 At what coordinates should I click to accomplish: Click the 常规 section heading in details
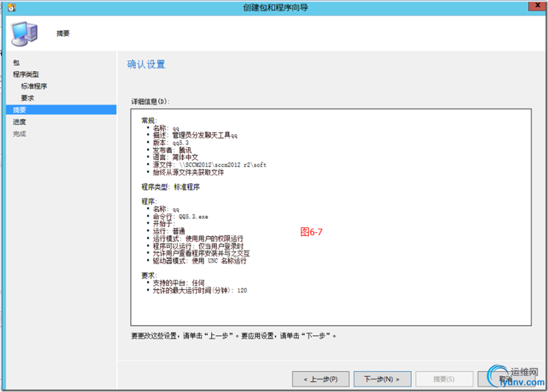click(149, 121)
